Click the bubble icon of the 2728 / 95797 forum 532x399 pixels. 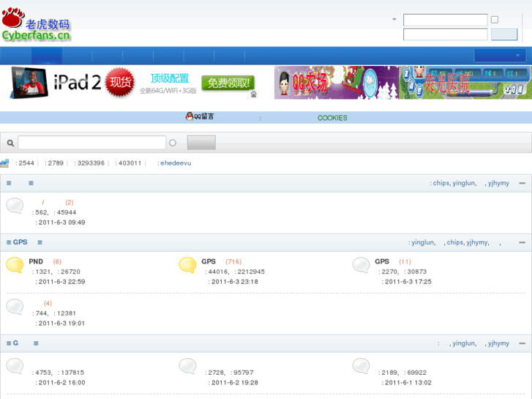pos(187,366)
